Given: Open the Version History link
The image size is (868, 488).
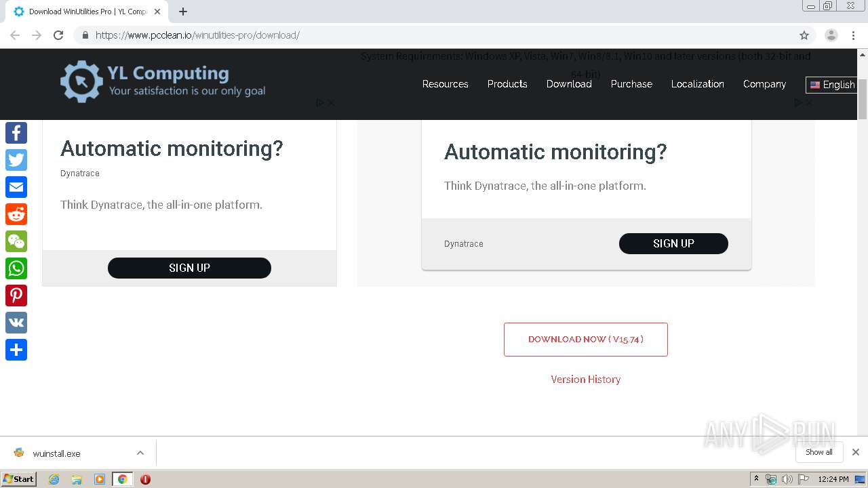Looking at the screenshot, I should click(586, 380).
